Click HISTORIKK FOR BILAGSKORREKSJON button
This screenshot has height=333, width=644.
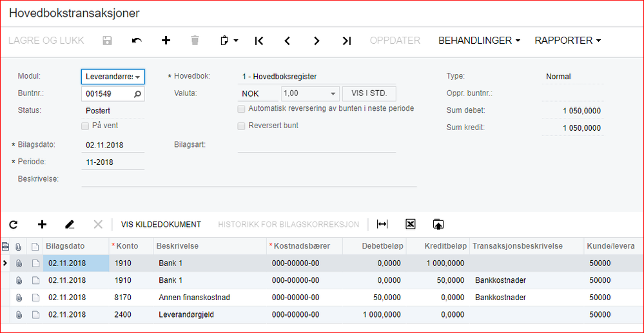[x=288, y=224]
